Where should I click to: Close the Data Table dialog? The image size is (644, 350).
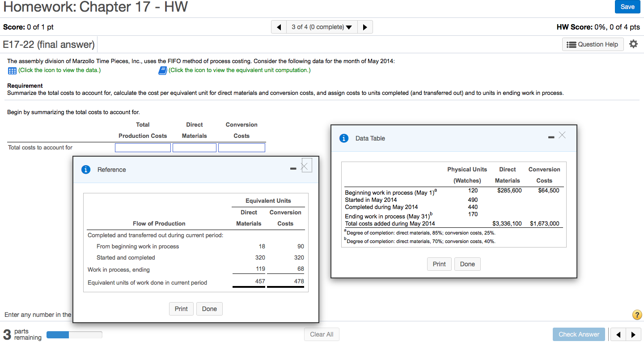click(x=562, y=135)
